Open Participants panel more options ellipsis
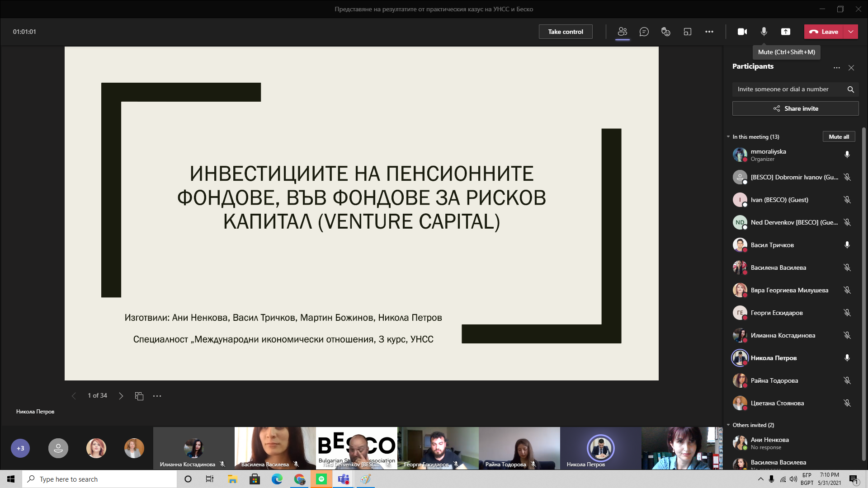The height and width of the screenshot is (488, 868). point(837,68)
